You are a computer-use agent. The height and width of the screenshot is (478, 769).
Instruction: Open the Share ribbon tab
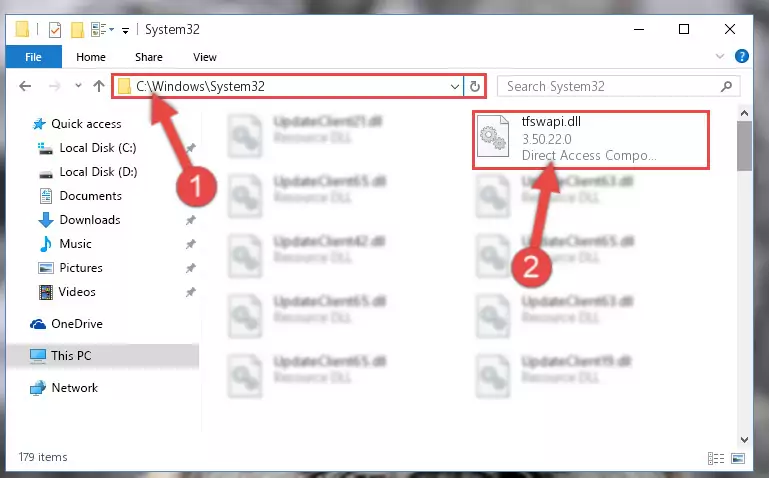pos(149,57)
